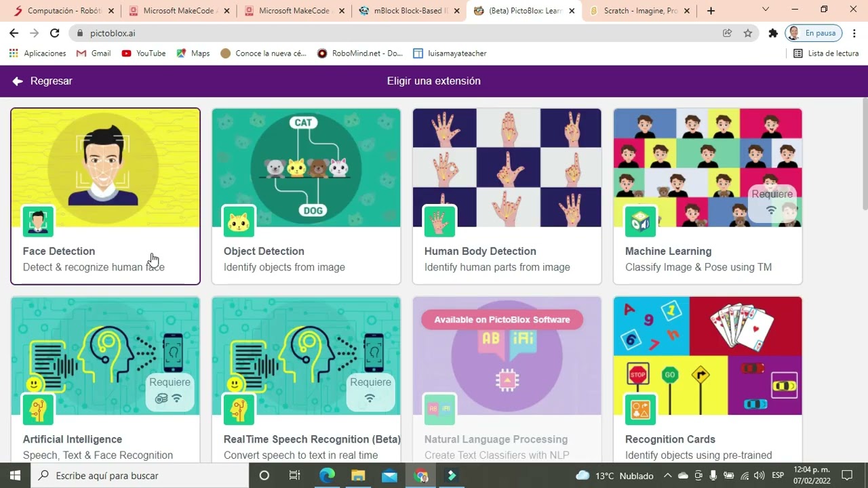This screenshot has height=488, width=868.
Task: Switch to the first Microsoft MakeCode tab
Action: 179,11
